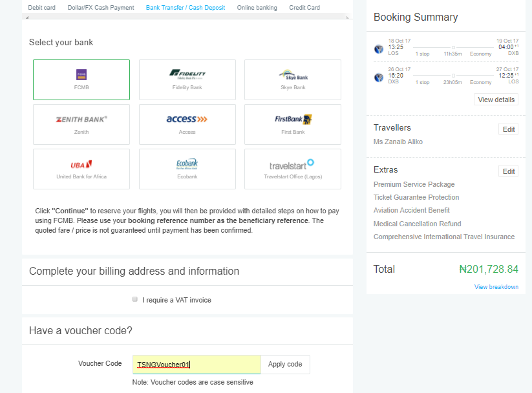
Task: Select Bank Transfer / Cash Deposit tab
Action: coord(186,8)
